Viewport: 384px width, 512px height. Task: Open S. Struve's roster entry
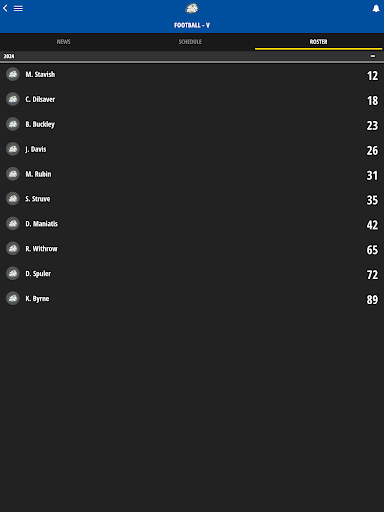click(192, 199)
